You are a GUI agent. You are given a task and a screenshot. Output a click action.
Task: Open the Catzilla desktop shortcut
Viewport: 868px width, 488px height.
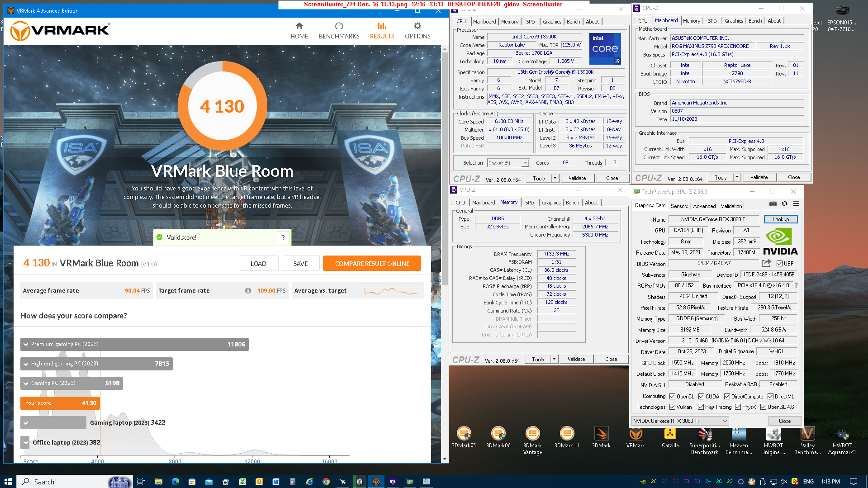(670, 437)
